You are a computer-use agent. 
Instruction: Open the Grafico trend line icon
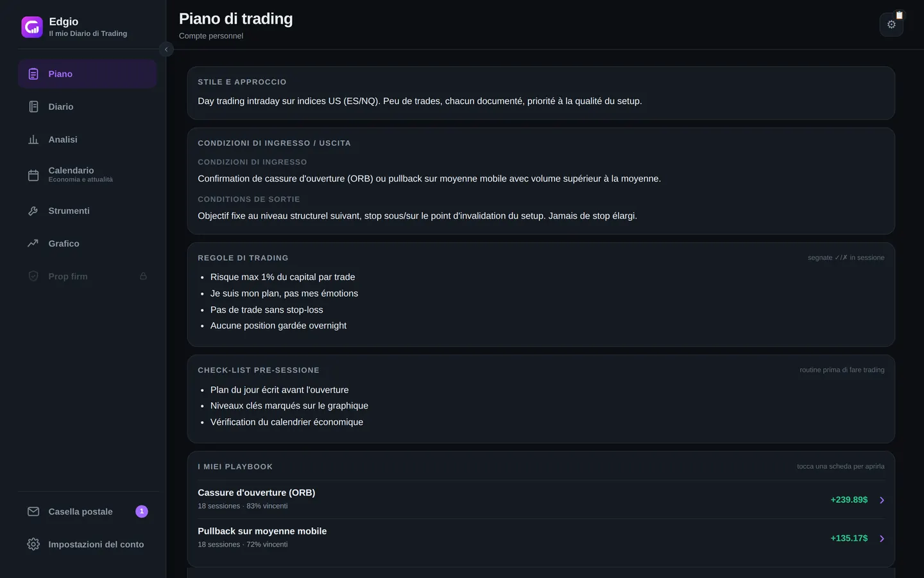33,243
